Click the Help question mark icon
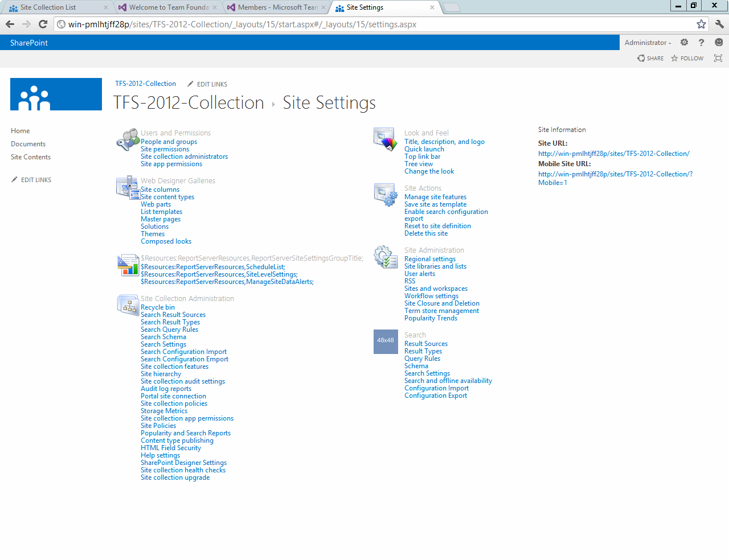 tap(701, 42)
